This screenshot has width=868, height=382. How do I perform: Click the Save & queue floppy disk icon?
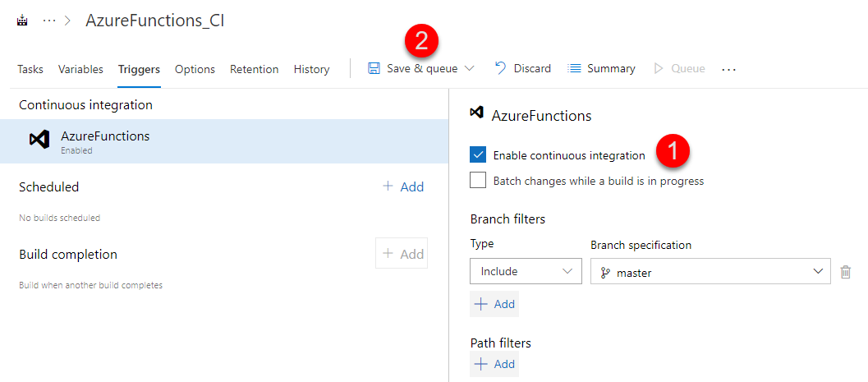click(x=374, y=69)
